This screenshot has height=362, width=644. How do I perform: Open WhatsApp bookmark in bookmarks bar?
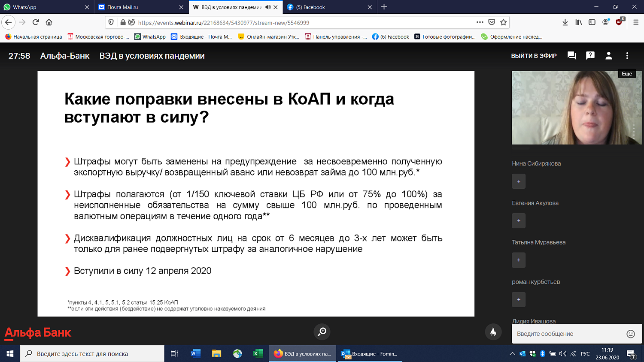pyautogui.click(x=150, y=37)
